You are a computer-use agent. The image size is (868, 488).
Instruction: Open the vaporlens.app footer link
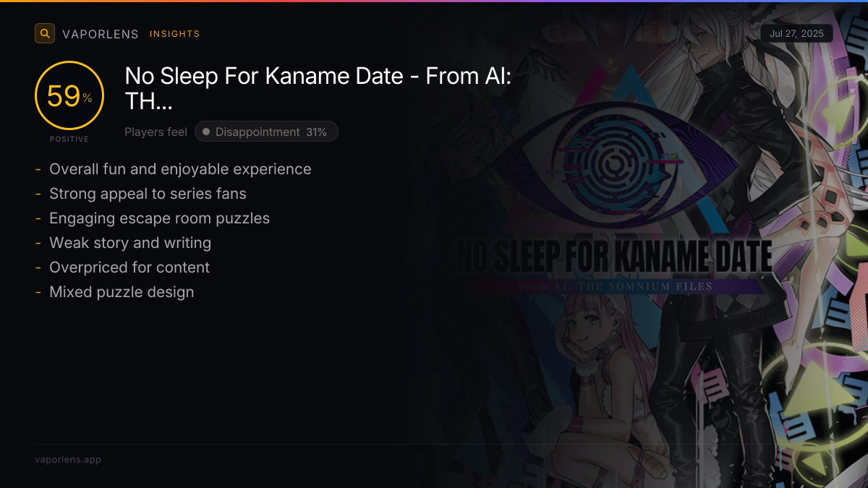point(68,460)
